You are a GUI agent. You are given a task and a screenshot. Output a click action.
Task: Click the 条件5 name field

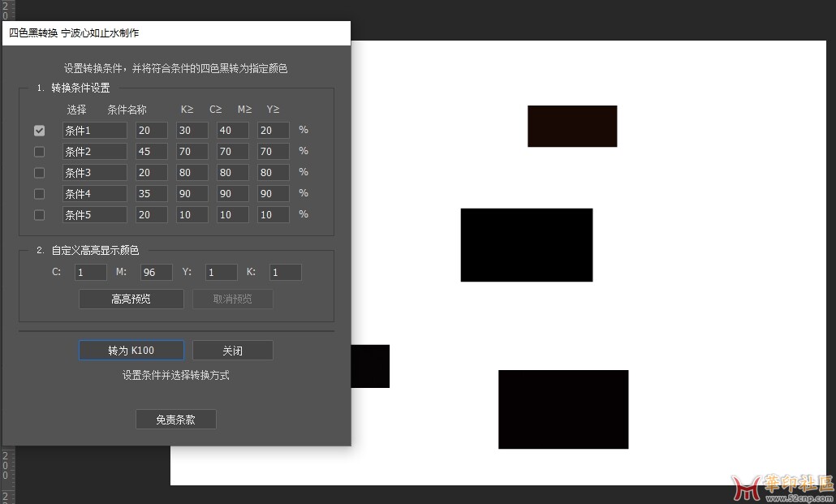pos(95,215)
